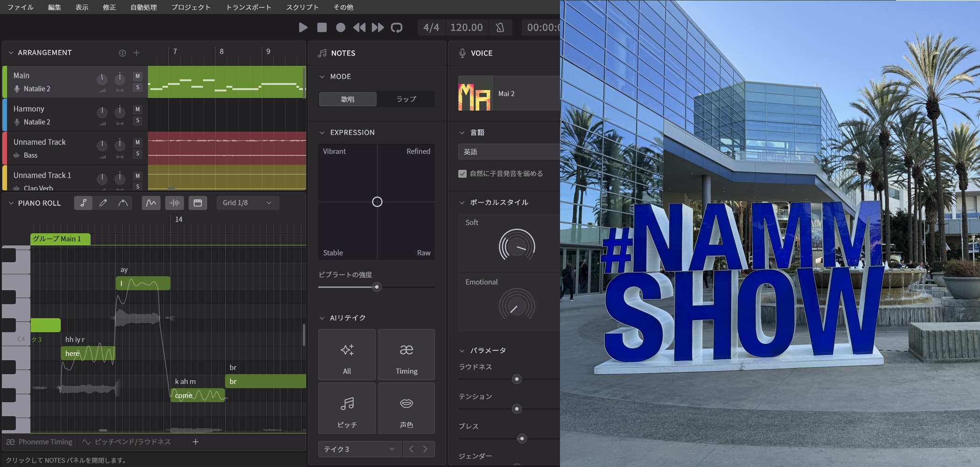Solo the Main track
The width and height of the screenshot is (980, 467).
pos(137,87)
